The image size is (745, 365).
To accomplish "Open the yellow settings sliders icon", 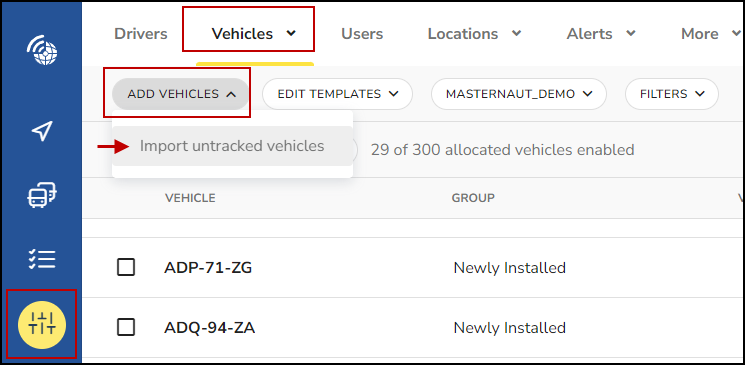I will point(42,325).
